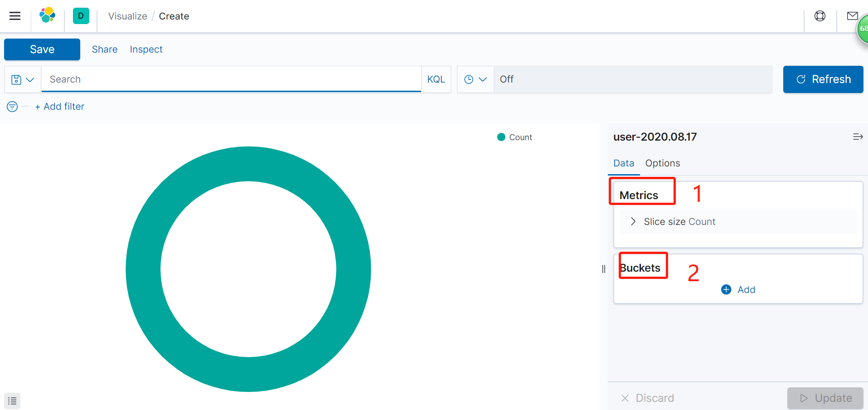Go to Visualize breadcrumb

coord(128,16)
